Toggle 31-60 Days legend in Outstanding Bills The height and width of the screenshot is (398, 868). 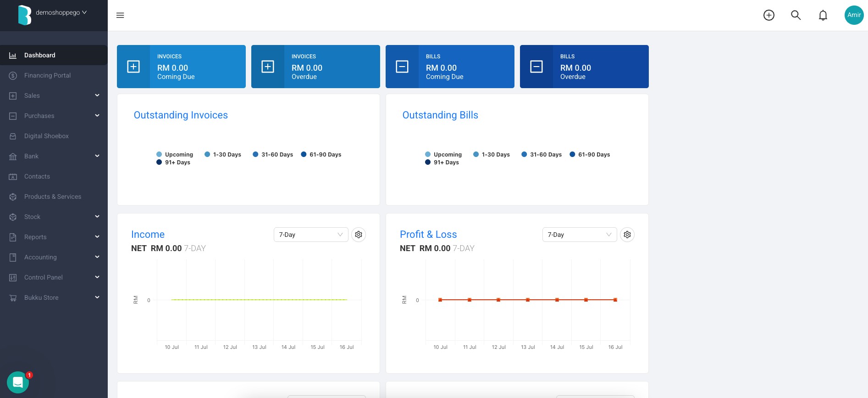point(542,155)
